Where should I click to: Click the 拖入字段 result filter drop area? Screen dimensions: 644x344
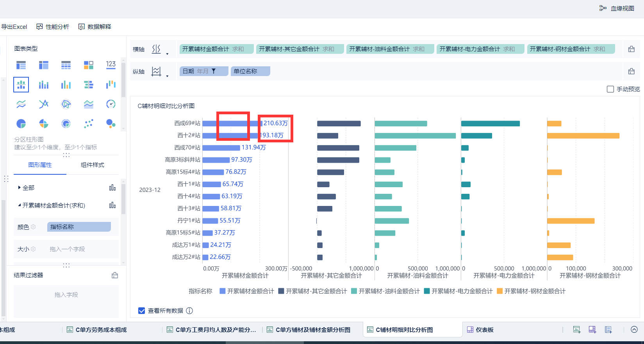[66, 301]
